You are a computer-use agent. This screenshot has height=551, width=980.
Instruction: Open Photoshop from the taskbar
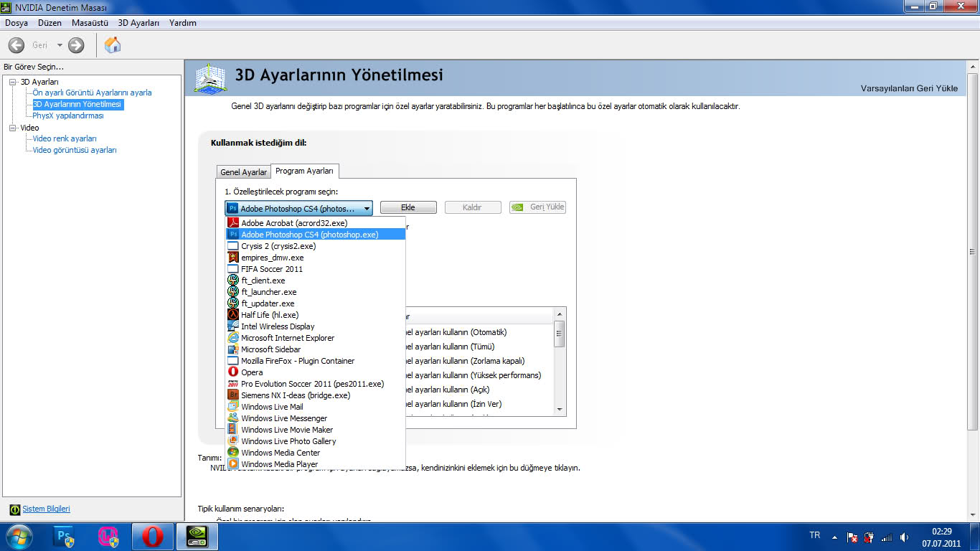pyautogui.click(x=64, y=536)
